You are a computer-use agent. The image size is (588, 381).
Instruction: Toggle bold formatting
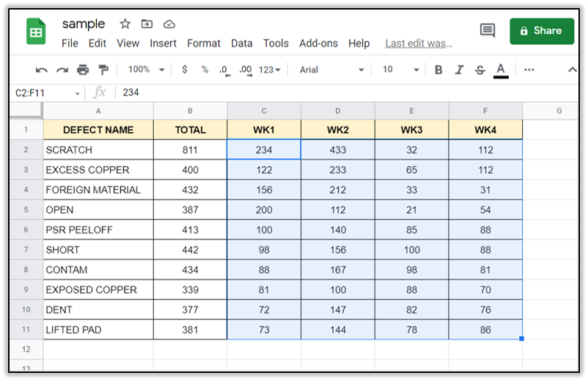438,70
